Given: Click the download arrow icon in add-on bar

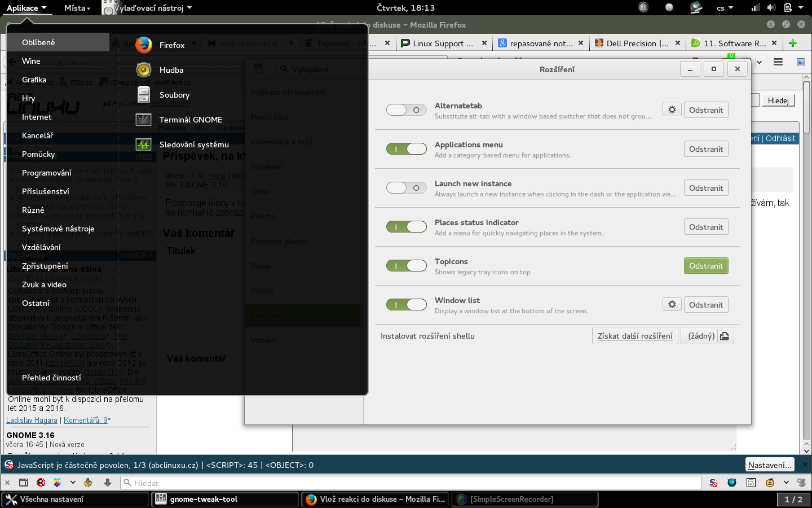Looking at the screenshot, I should [108, 483].
